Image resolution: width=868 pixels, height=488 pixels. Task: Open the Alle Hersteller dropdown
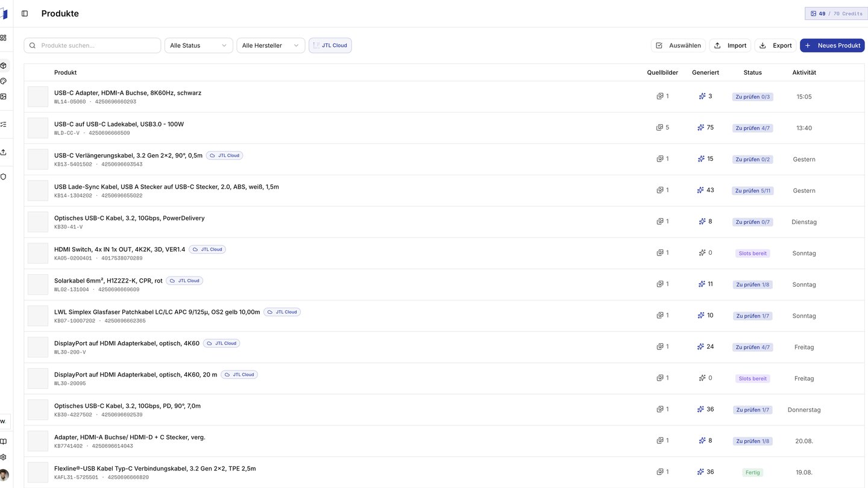(271, 45)
